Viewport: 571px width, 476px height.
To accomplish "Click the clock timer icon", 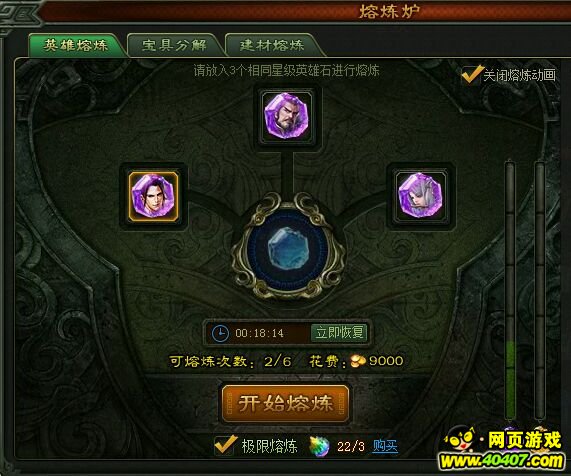I will [220, 333].
